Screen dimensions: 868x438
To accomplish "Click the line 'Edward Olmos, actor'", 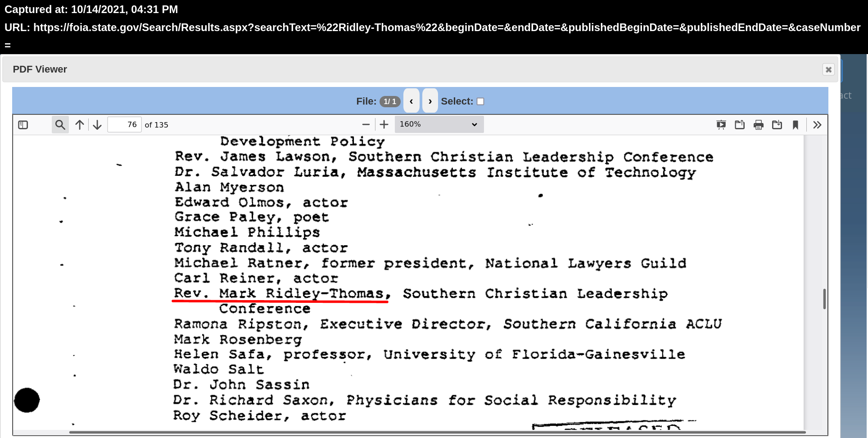I will click(x=262, y=202).
